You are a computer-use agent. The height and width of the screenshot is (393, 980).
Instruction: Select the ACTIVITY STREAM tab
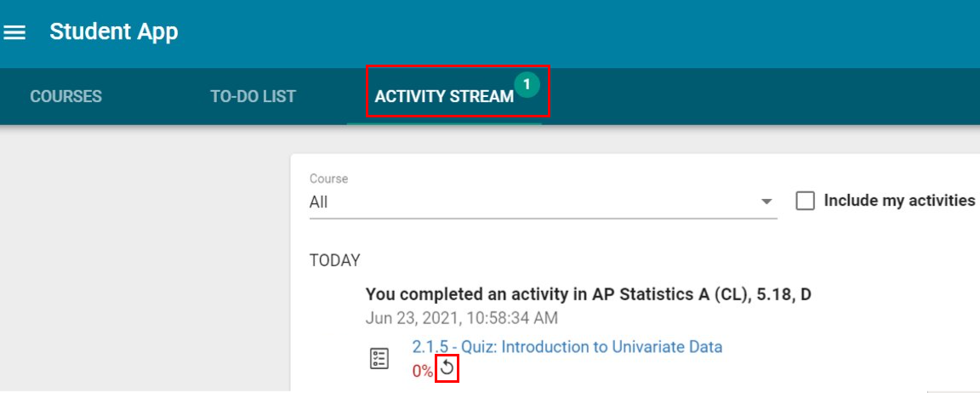pyautogui.click(x=444, y=97)
